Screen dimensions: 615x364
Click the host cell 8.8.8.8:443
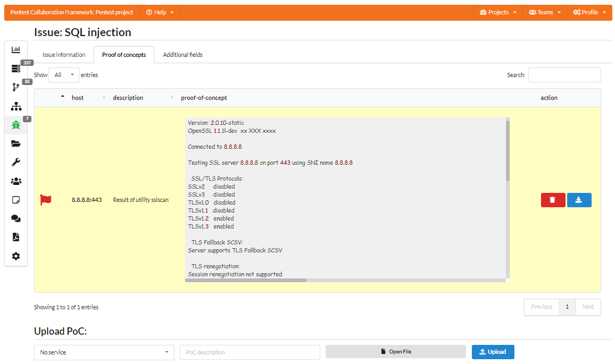click(x=87, y=200)
